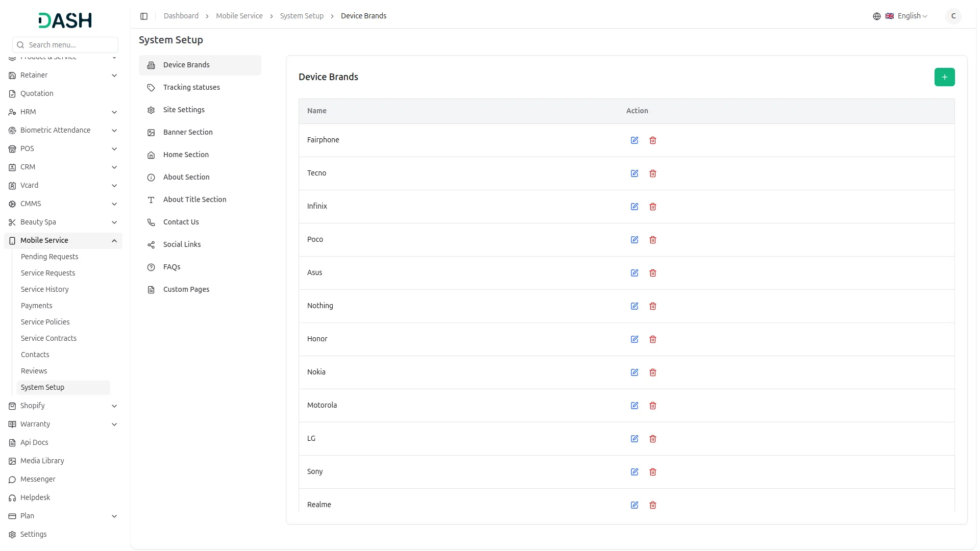Edit the Tecno brand
Screen dimensions: 980x551
(x=634, y=173)
